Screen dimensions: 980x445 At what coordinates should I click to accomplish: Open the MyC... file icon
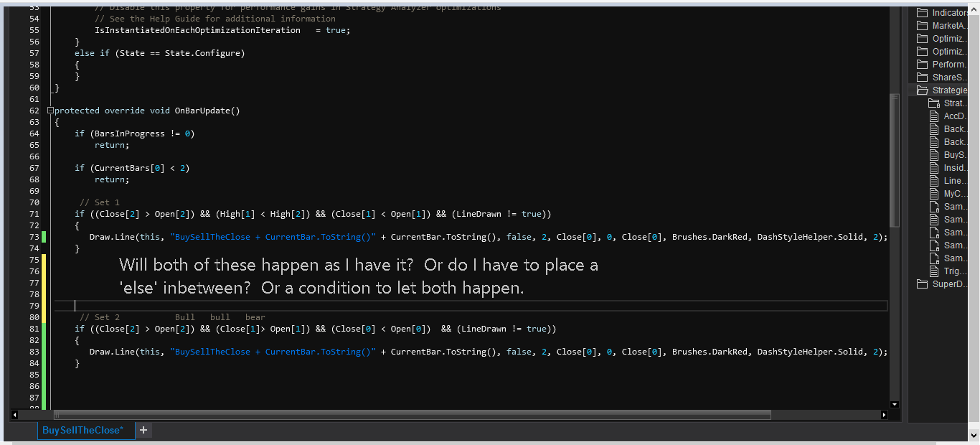click(934, 194)
